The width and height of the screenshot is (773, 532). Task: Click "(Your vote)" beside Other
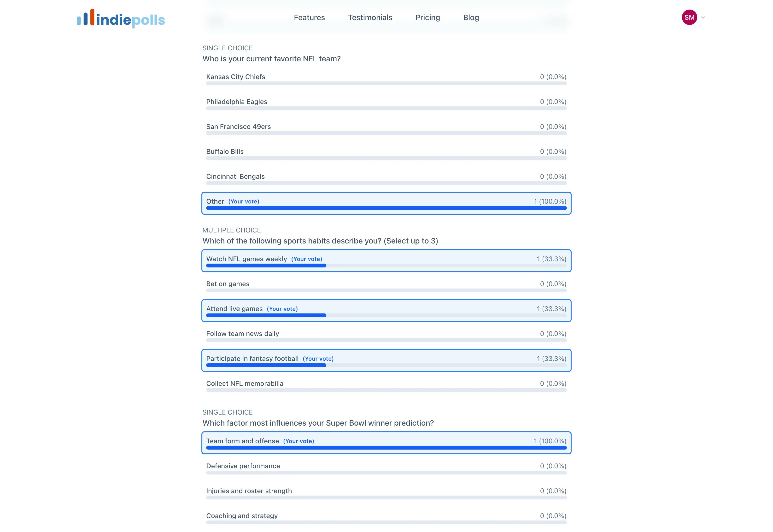coord(244,202)
